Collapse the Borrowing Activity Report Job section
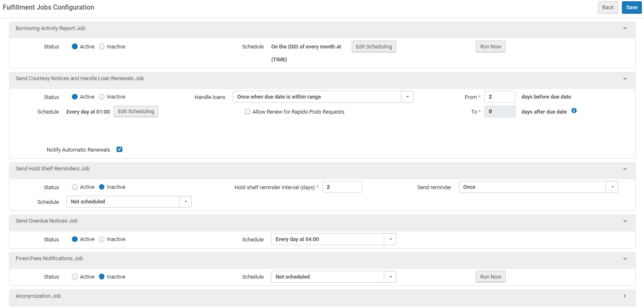Viewport: 644px width, 307px height. (625, 28)
